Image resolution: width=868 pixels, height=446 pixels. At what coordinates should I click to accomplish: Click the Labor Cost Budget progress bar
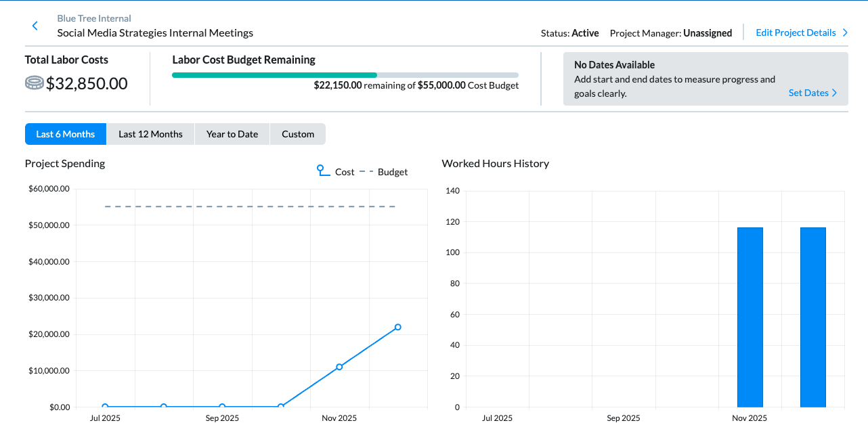[345, 75]
